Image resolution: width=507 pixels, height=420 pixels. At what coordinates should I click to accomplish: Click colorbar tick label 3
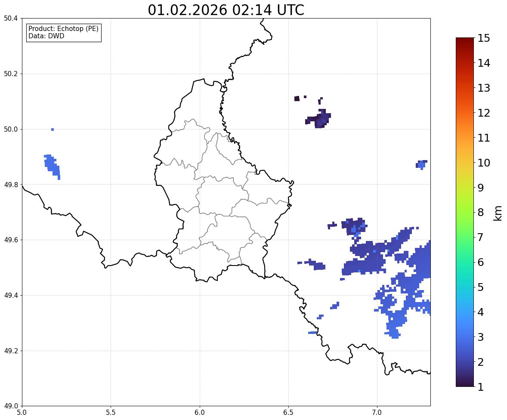point(481,337)
